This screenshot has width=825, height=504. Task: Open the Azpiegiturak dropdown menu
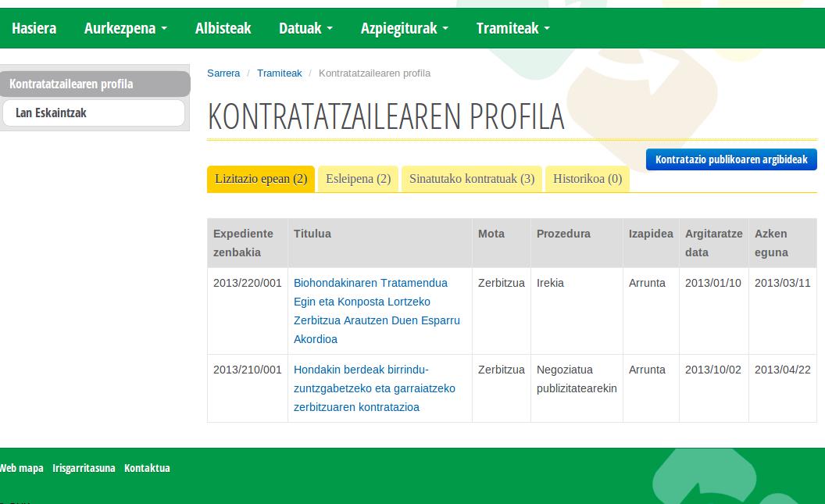(x=404, y=28)
